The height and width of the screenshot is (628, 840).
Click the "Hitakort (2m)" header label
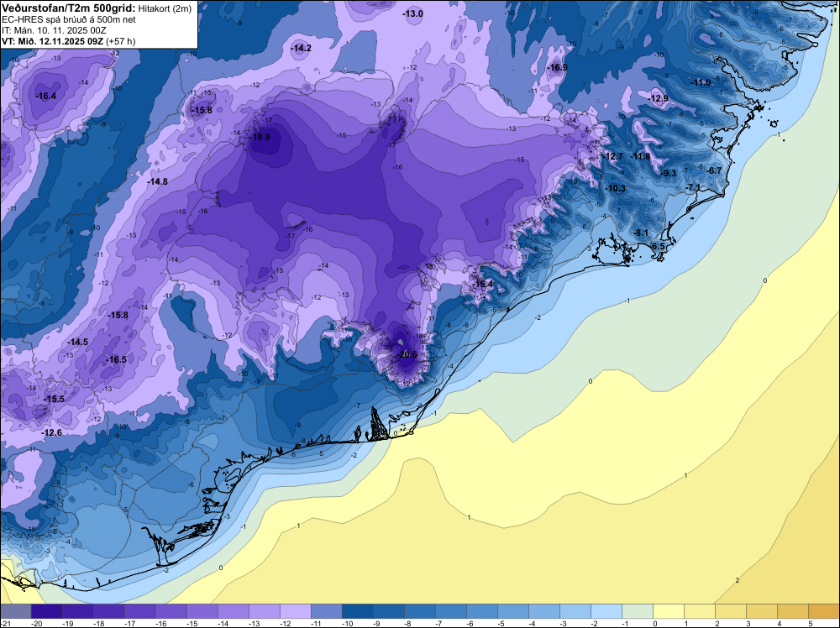(x=165, y=8)
